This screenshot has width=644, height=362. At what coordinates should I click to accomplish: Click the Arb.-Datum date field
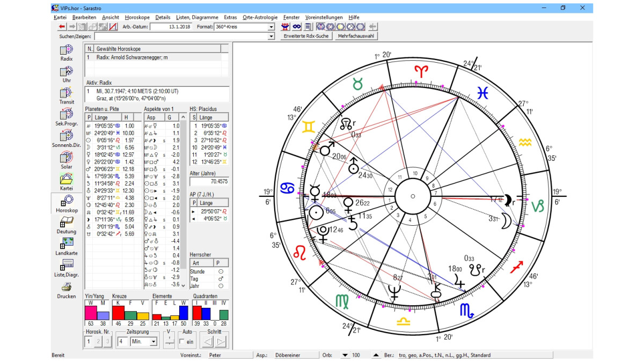click(x=171, y=27)
